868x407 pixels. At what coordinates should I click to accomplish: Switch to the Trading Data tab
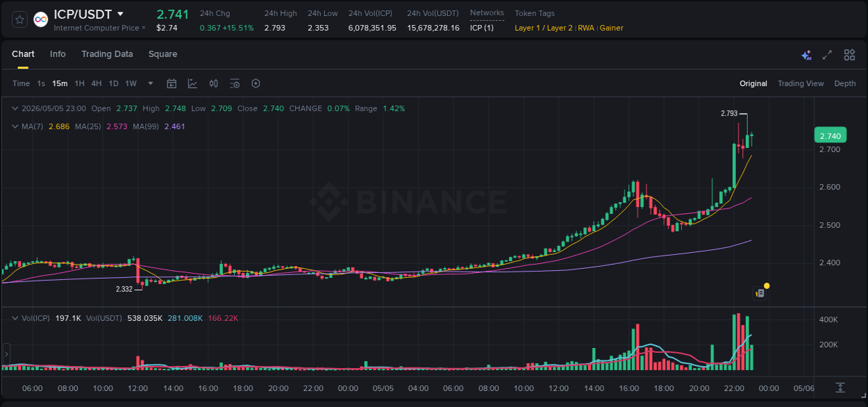point(107,54)
